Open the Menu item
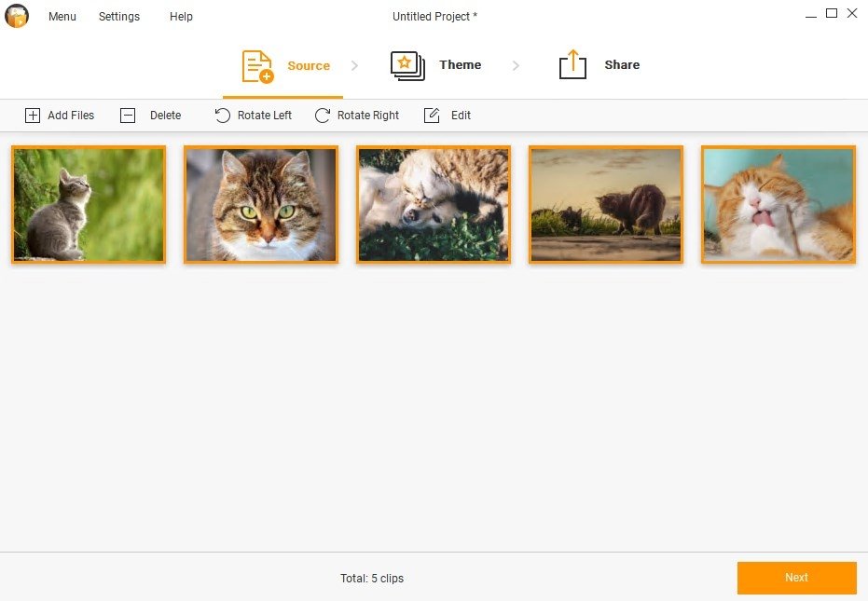The height and width of the screenshot is (601, 868). pyautogui.click(x=62, y=17)
